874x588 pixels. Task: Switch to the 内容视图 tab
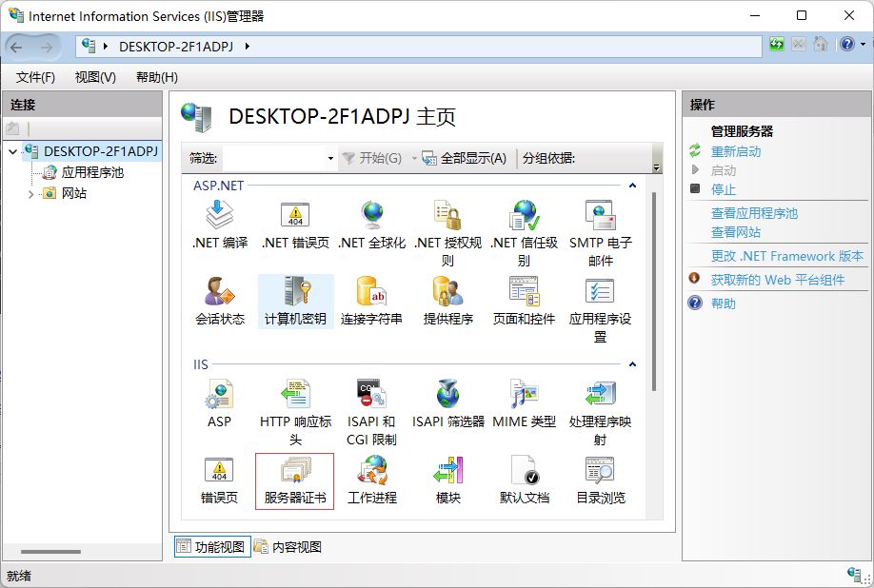288,547
